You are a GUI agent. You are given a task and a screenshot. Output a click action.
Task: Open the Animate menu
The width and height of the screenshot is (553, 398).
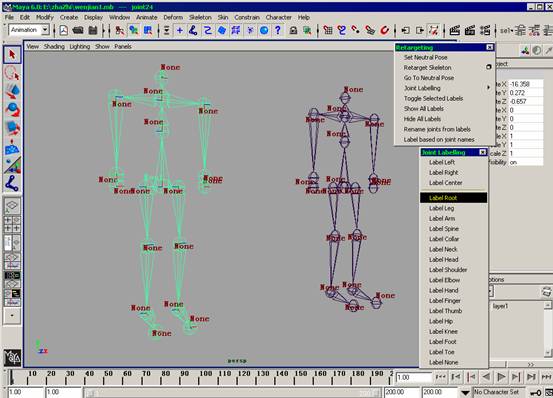coord(147,17)
